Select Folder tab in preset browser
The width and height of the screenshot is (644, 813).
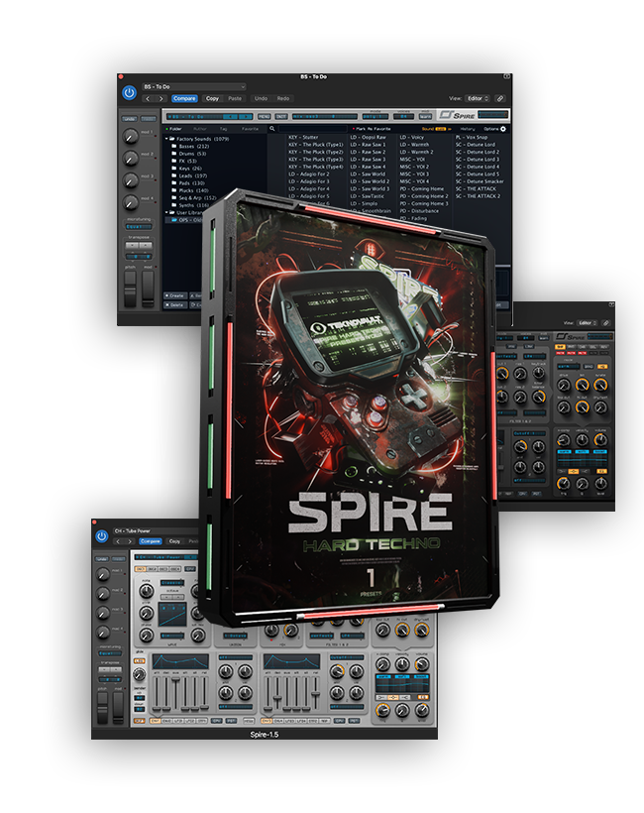point(174,129)
